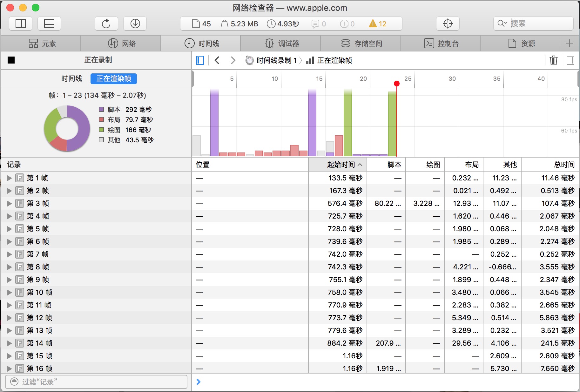Show the 12 console warnings
The width and height of the screenshot is (580, 392).
coord(377,24)
